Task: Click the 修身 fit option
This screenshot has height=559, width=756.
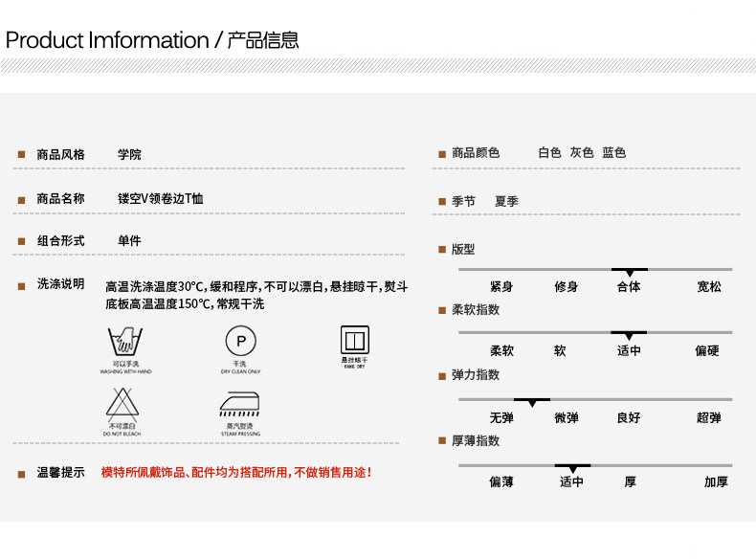Action: (566, 286)
